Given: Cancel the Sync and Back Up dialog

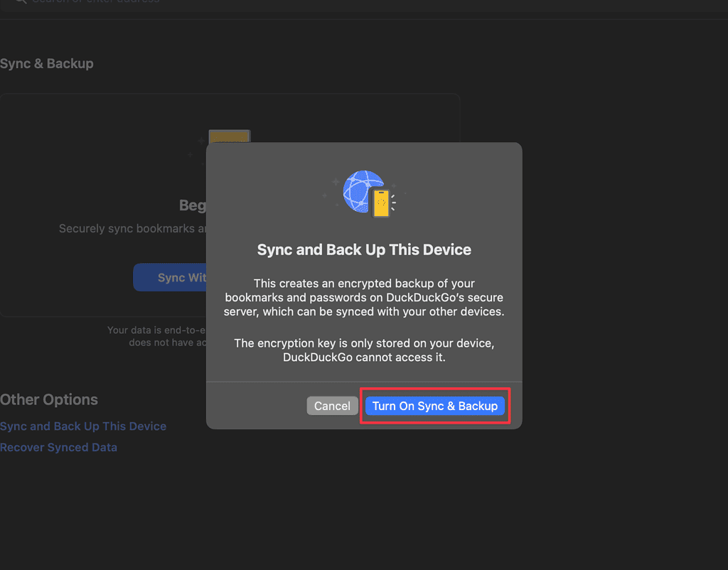Looking at the screenshot, I should (332, 405).
